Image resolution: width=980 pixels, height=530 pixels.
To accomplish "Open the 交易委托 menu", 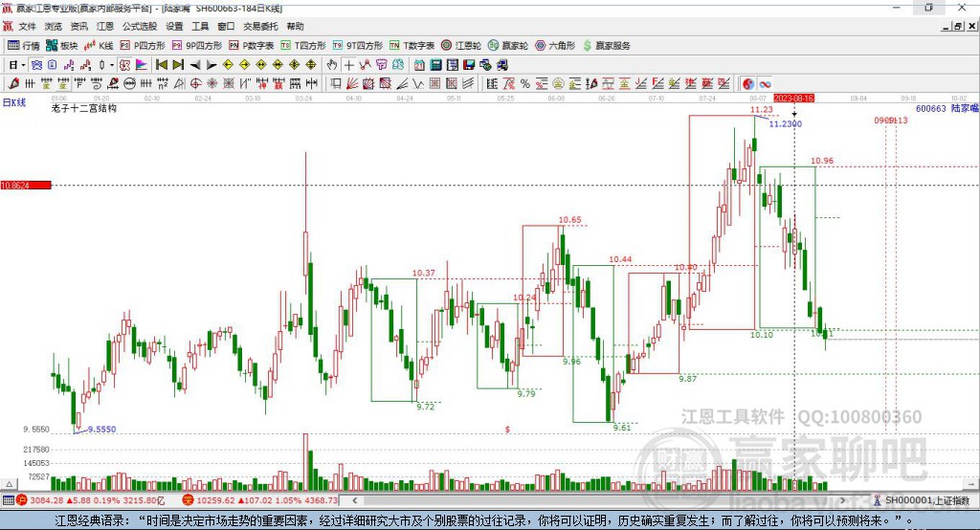I will tap(260, 26).
